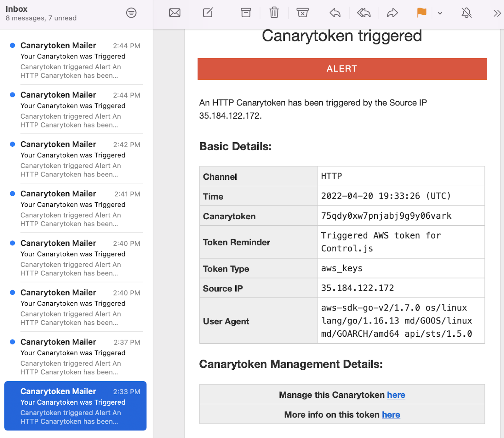
Task: Open the Canarytoken Mailer message from 2:41 PM
Action: (x=76, y=208)
